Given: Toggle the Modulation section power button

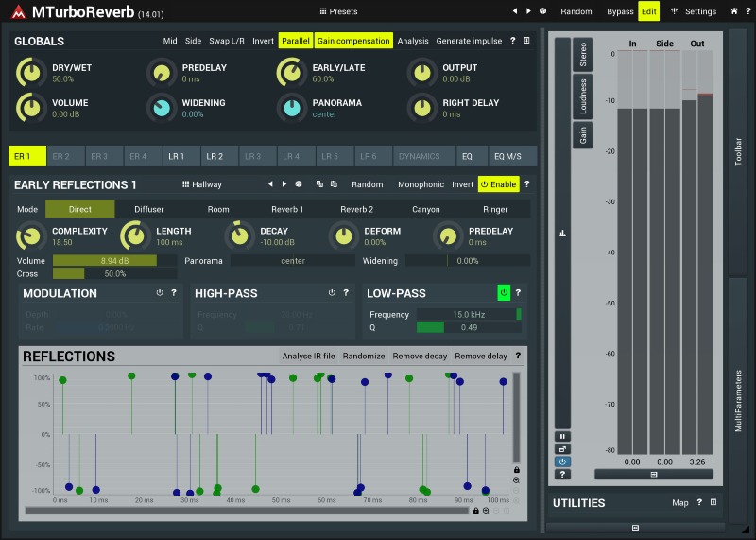Looking at the screenshot, I should pos(160,293).
